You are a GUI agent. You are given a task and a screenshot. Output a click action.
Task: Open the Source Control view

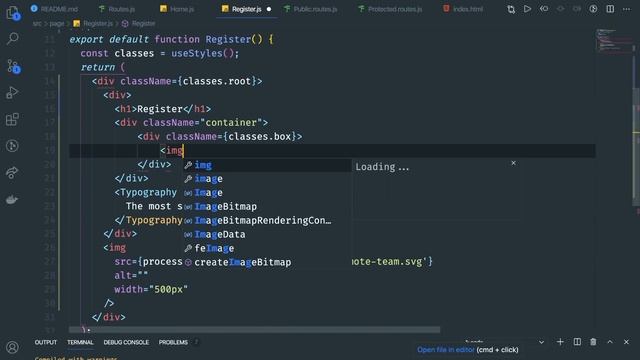click(x=13, y=66)
